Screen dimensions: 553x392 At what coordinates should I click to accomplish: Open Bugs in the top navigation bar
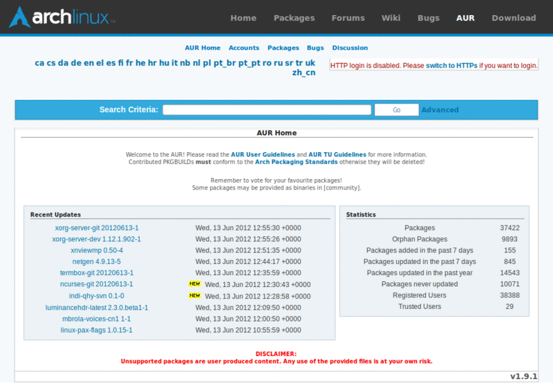coord(429,18)
